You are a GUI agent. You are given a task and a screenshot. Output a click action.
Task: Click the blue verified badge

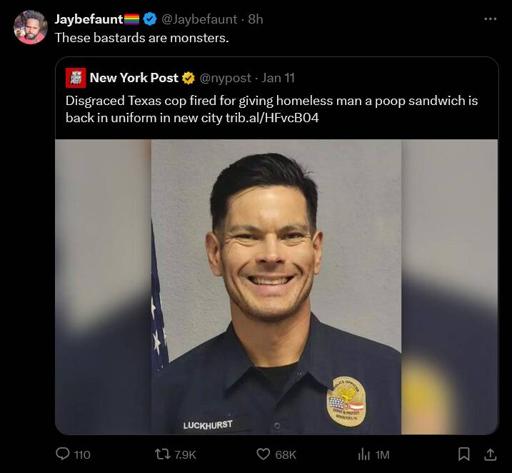pyautogui.click(x=150, y=19)
